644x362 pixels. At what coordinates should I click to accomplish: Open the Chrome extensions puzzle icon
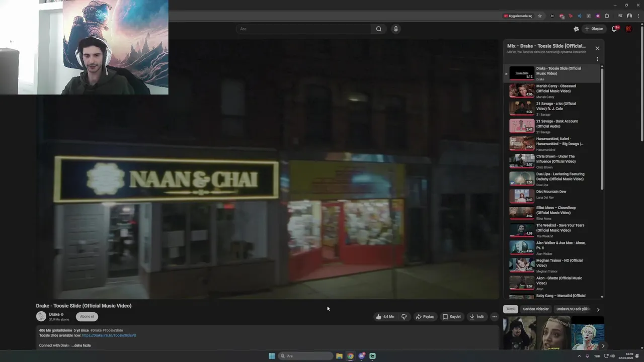607,16
